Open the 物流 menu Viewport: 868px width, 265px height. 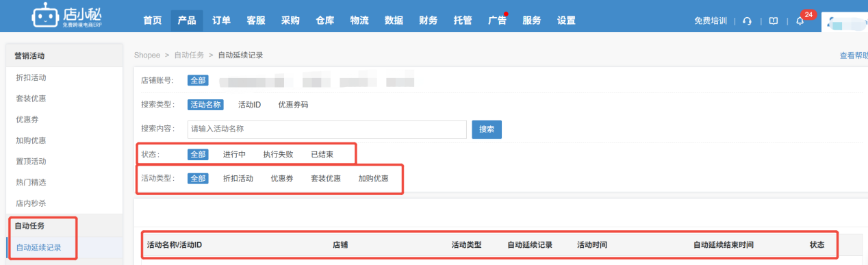(359, 21)
